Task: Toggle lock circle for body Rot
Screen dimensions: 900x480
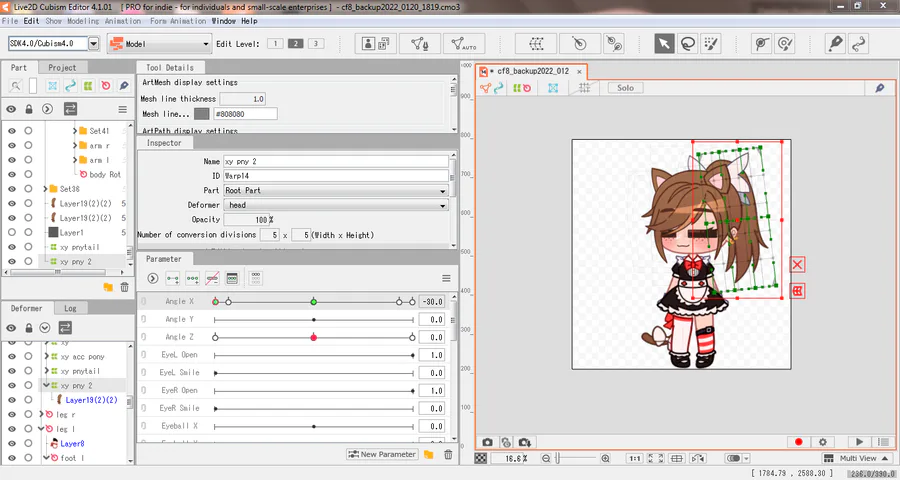Action: point(28,174)
